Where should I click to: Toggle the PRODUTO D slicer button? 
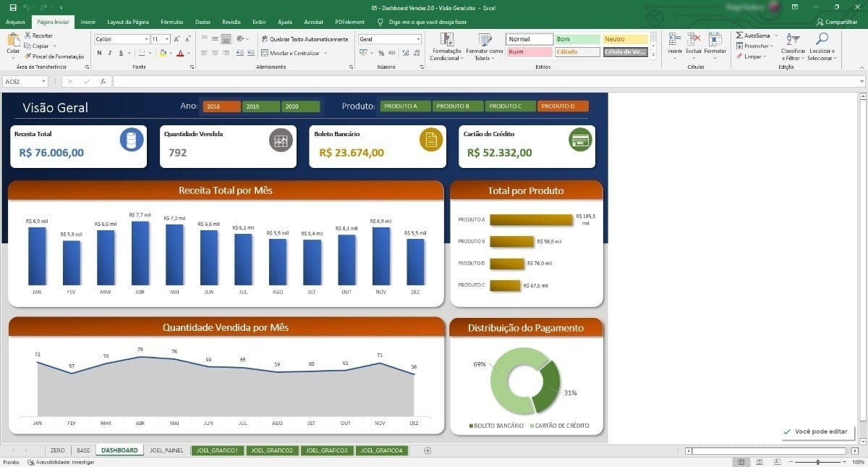[x=563, y=106]
